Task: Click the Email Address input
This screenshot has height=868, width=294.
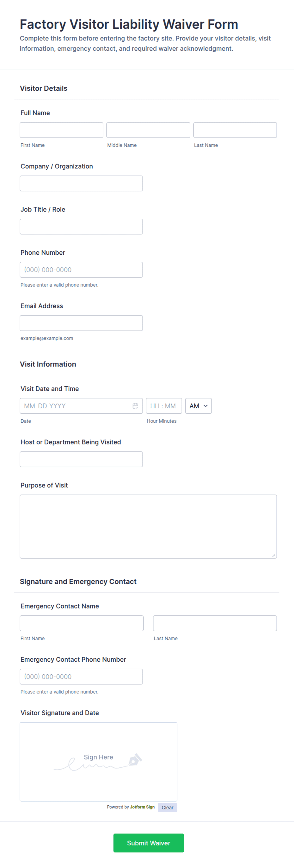Action: click(x=81, y=323)
